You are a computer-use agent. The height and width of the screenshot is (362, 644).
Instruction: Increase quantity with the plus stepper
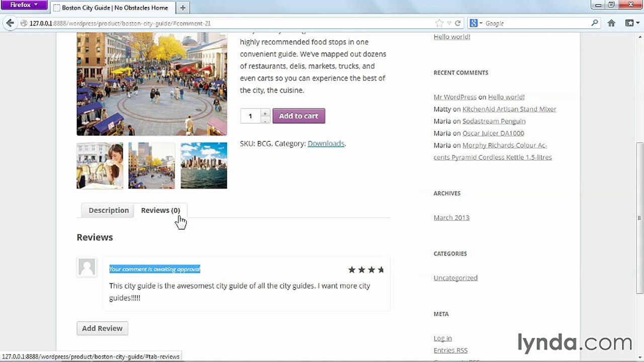coord(265,113)
